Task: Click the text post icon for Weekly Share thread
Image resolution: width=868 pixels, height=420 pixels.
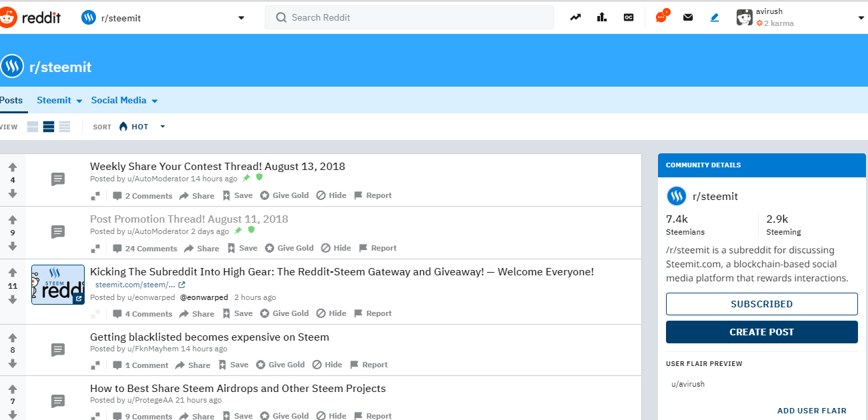Action: (58, 179)
